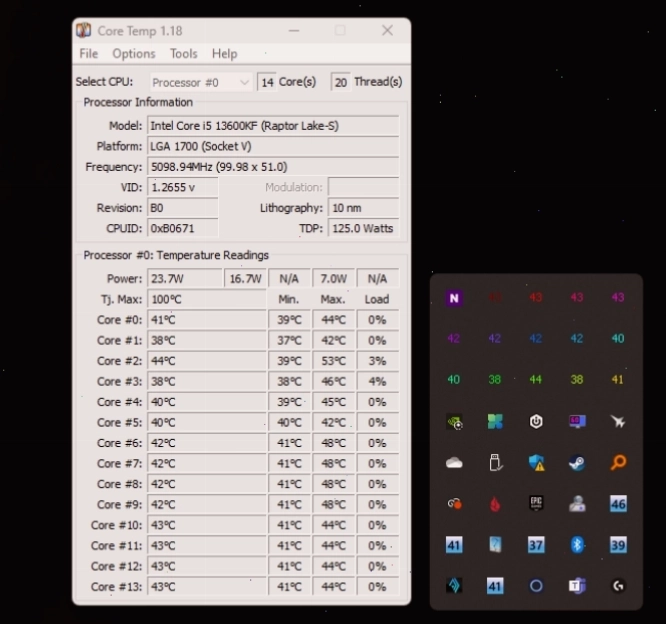This screenshot has width=666, height=625.
Task: Click the Tj. Max value 100°C
Action: (207, 300)
